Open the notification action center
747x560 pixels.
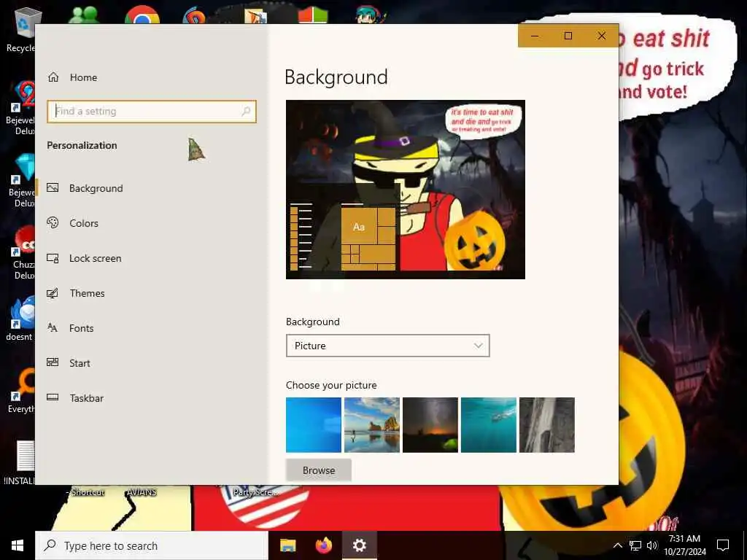click(x=723, y=545)
